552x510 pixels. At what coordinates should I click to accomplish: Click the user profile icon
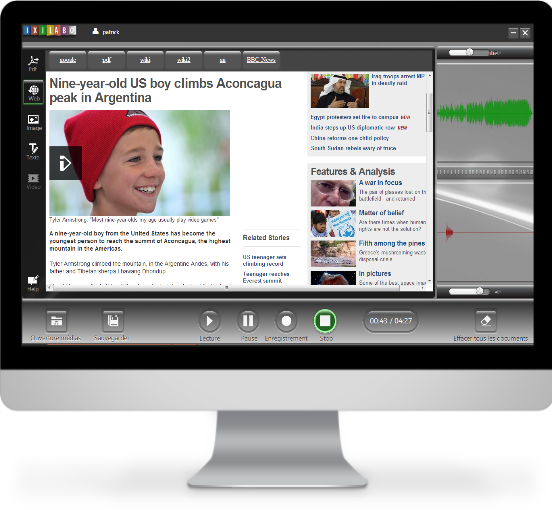coord(95,31)
